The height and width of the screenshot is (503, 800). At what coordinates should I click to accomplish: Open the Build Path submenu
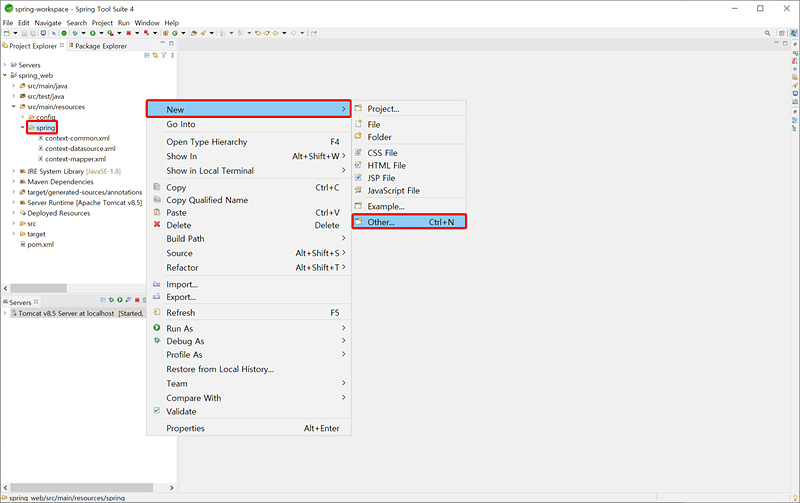[x=248, y=239]
